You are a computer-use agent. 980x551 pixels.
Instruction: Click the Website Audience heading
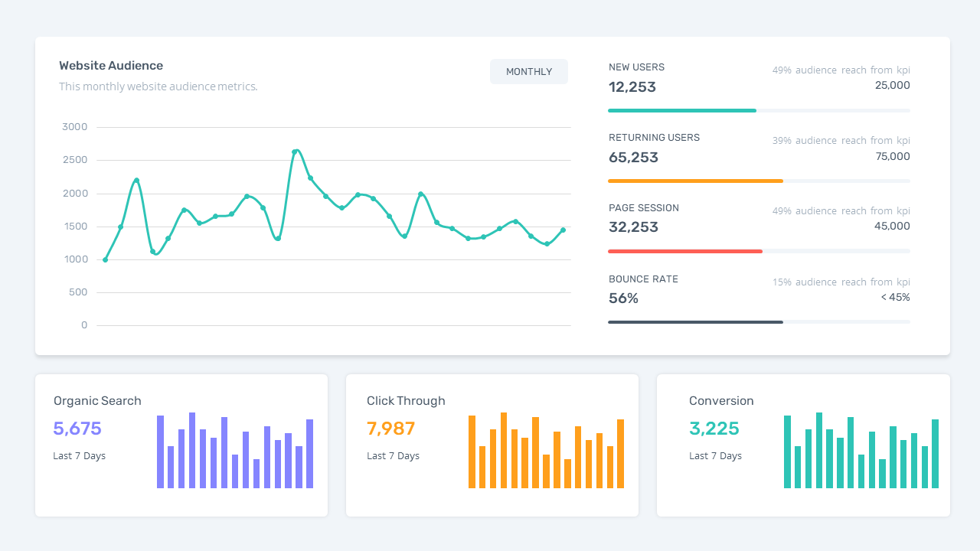[x=111, y=65]
